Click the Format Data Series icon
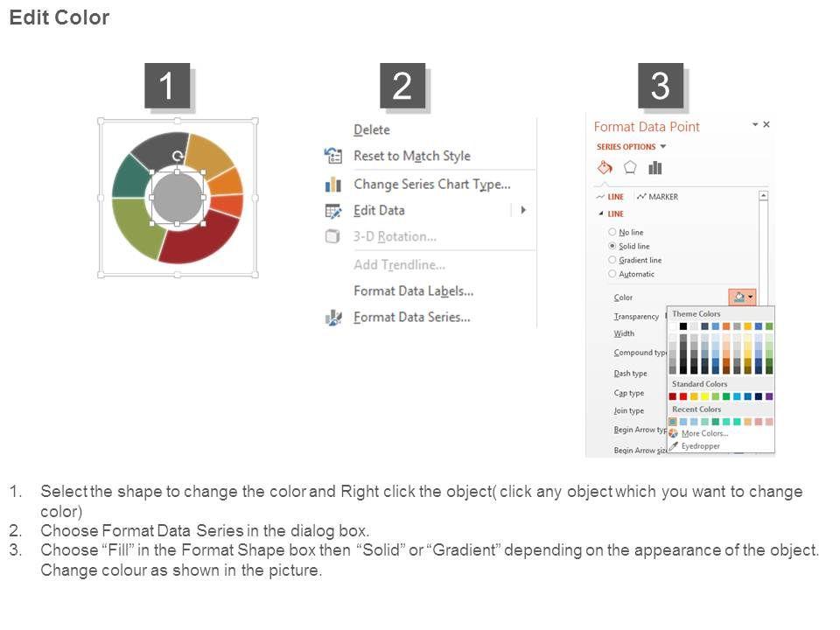 point(333,318)
